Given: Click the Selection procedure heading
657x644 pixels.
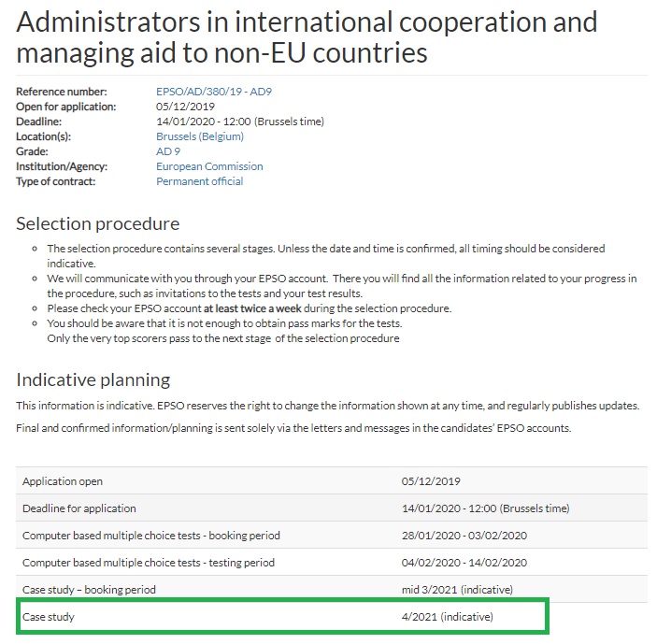Looking at the screenshot, I should 97,224.
